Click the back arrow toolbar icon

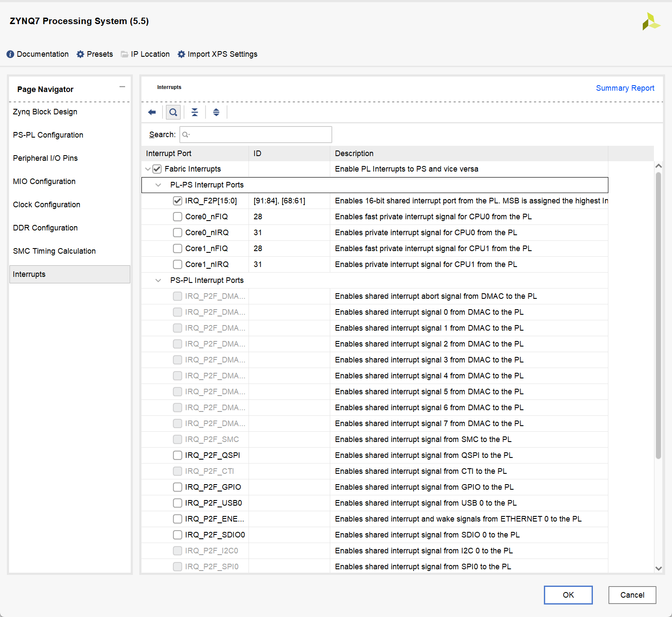152,112
